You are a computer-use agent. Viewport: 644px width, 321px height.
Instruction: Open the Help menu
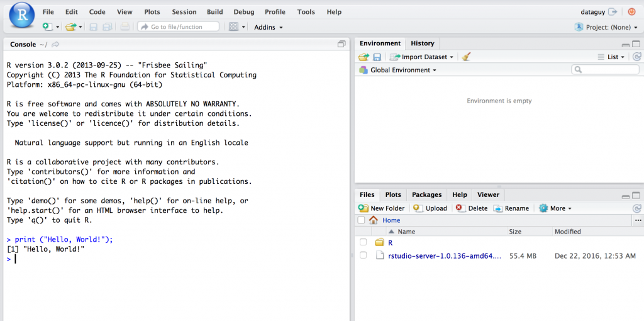[334, 12]
